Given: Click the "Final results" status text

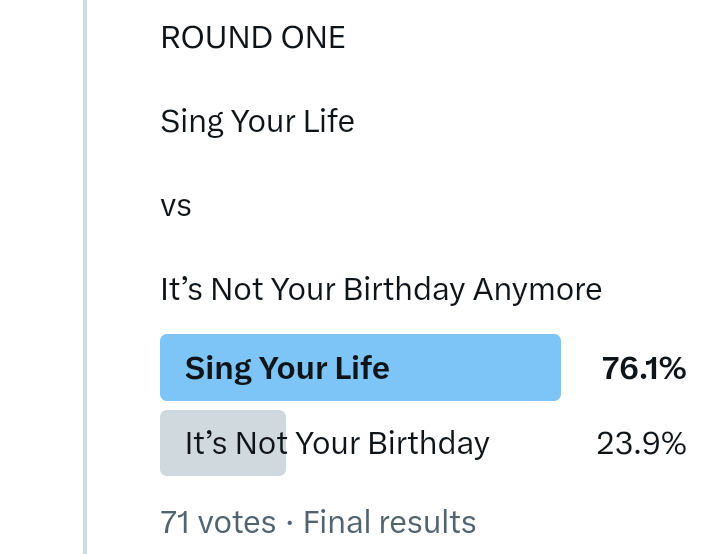Looking at the screenshot, I should (x=389, y=522).
